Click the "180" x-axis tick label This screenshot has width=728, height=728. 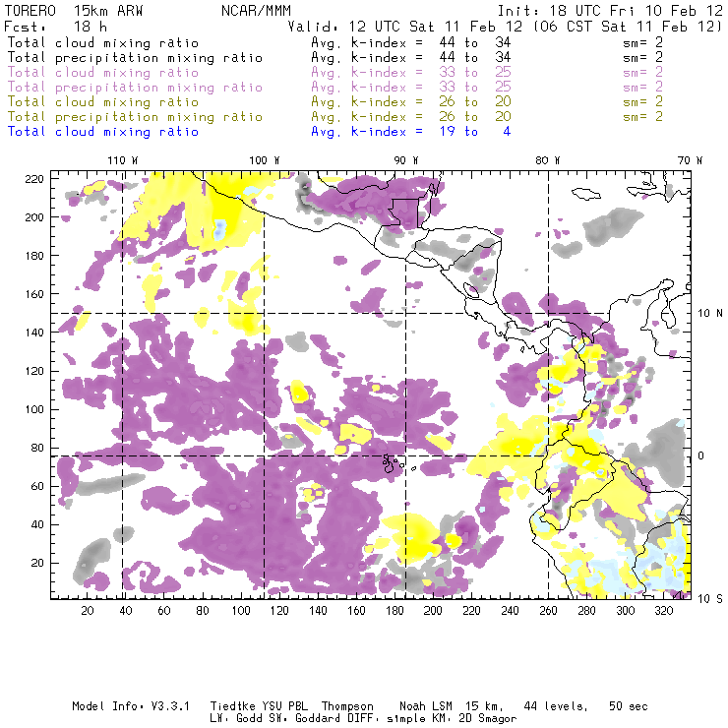click(x=394, y=611)
